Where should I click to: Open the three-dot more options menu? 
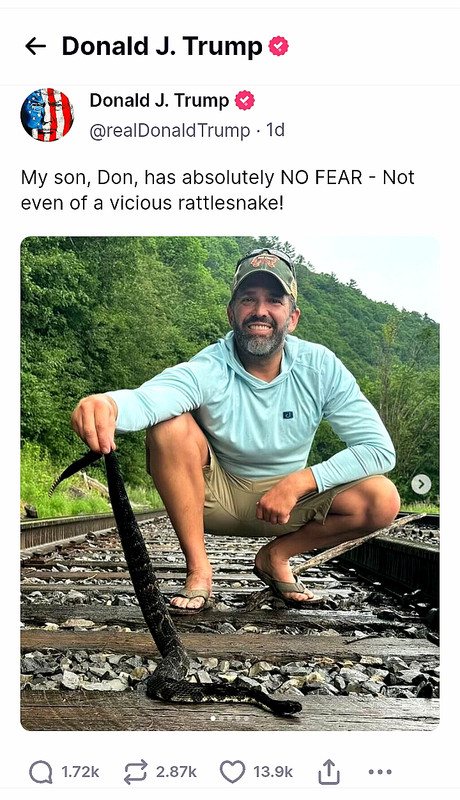[x=380, y=772]
